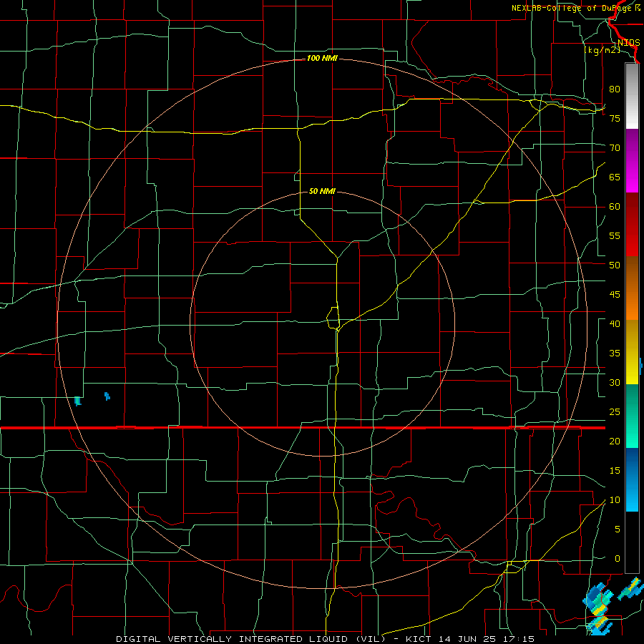Viewport: 644px width, 644px height.
Task: Pick the red segment of the color bar
Action: pyautogui.click(x=632, y=224)
